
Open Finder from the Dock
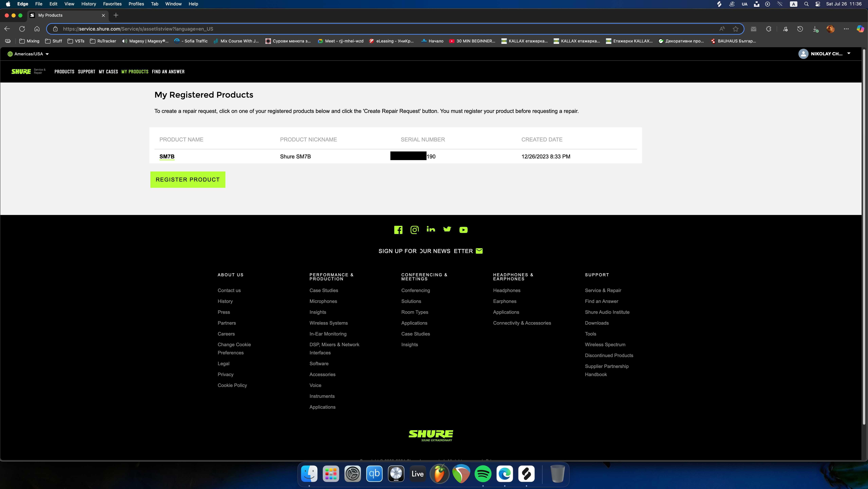[x=309, y=474]
